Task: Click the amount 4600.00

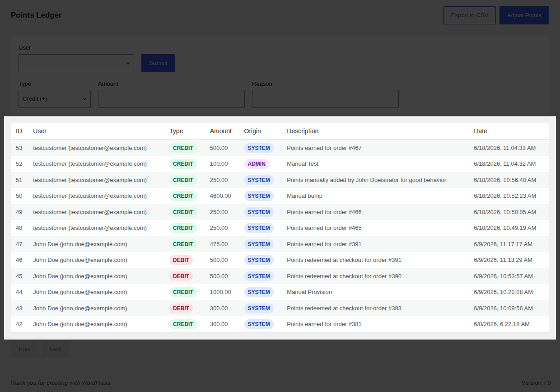Action: (x=220, y=196)
